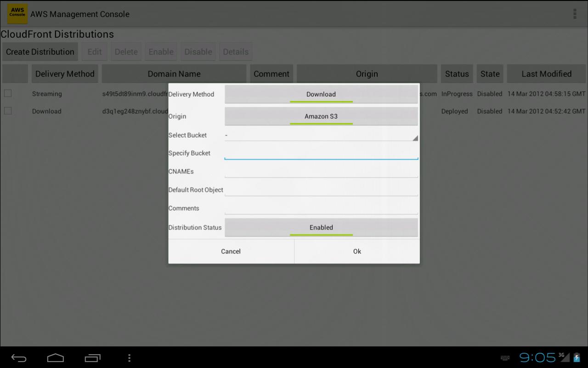This screenshot has height=368, width=588.
Task: Click the 04:58:15 GMT timestamp
Action: (x=547, y=94)
